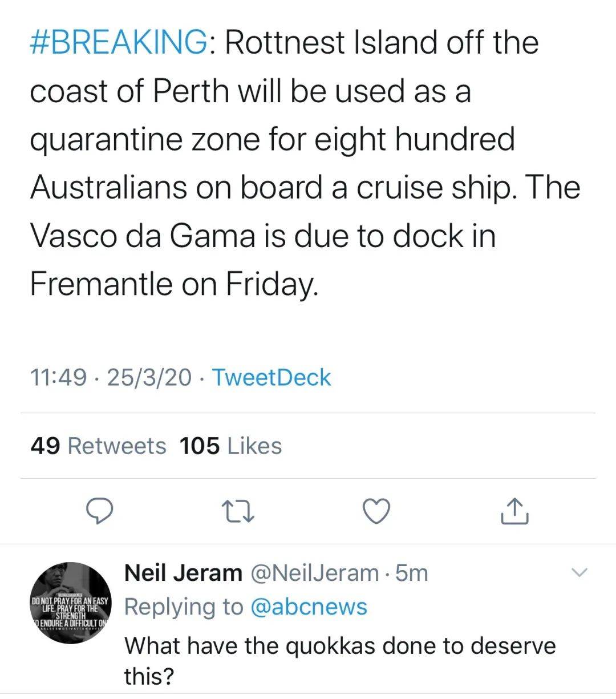The height and width of the screenshot is (699, 616).
Task: Tap the 'Replying to' label
Action: 184,607
